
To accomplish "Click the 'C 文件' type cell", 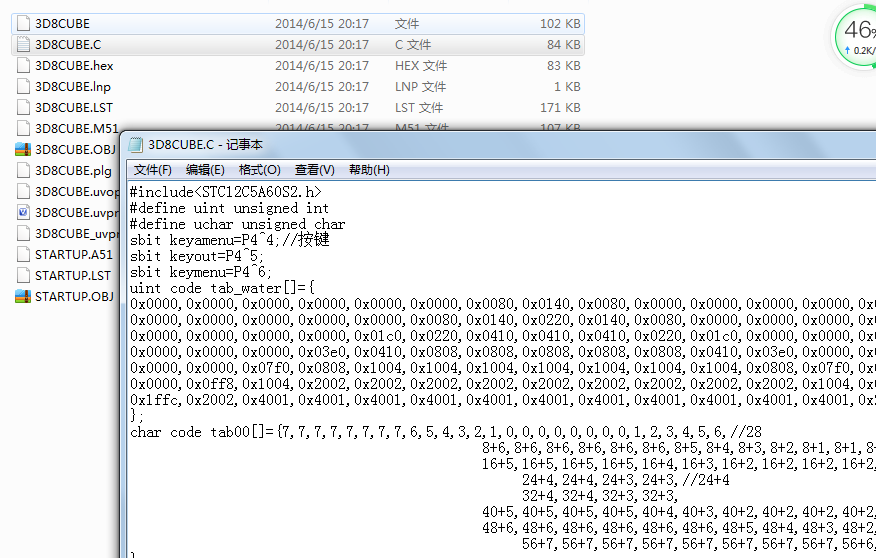I will pyautogui.click(x=413, y=45).
